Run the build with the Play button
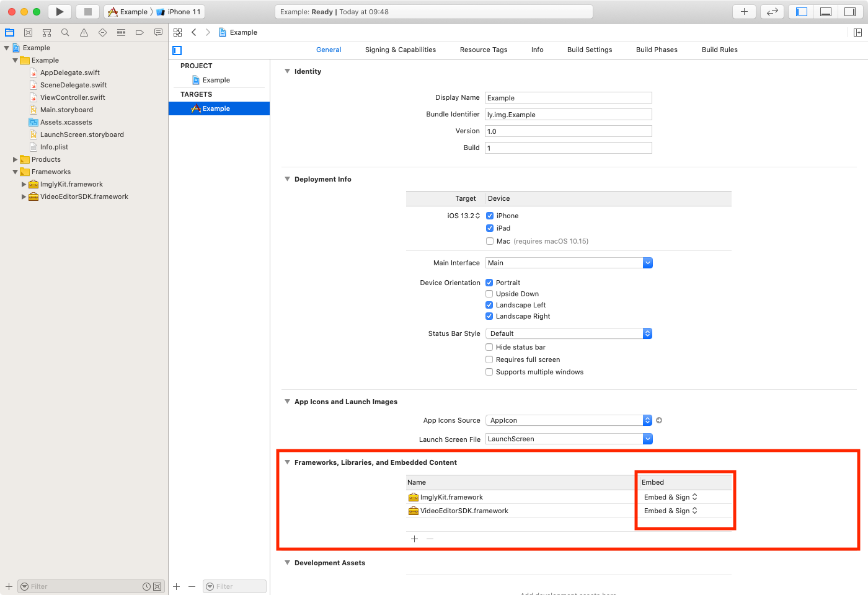Screen dimensions: 868x595 [x=60, y=12]
